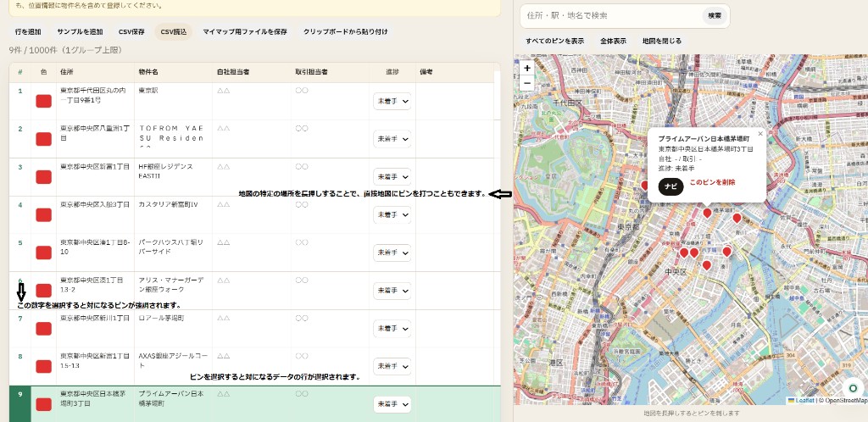Open the color swatch for row 1 東京駅
The height and width of the screenshot is (422, 868).
pyautogui.click(x=44, y=101)
